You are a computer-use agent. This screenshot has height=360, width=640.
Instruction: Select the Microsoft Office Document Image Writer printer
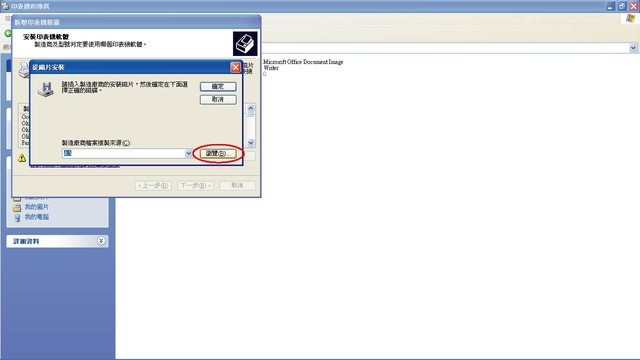(x=303, y=65)
